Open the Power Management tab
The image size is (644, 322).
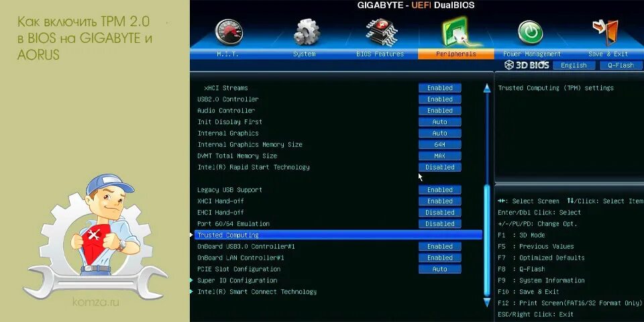click(x=532, y=54)
